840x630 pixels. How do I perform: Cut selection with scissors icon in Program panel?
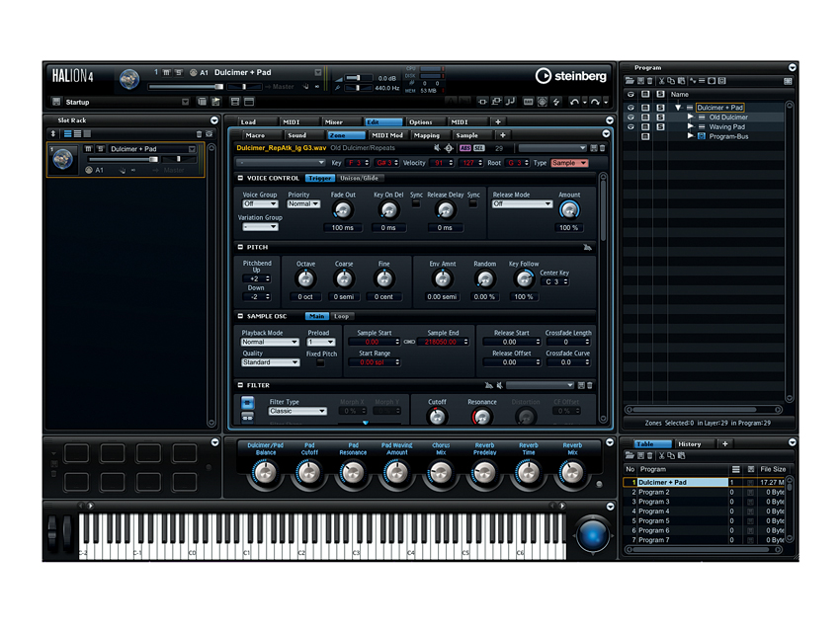click(x=661, y=81)
